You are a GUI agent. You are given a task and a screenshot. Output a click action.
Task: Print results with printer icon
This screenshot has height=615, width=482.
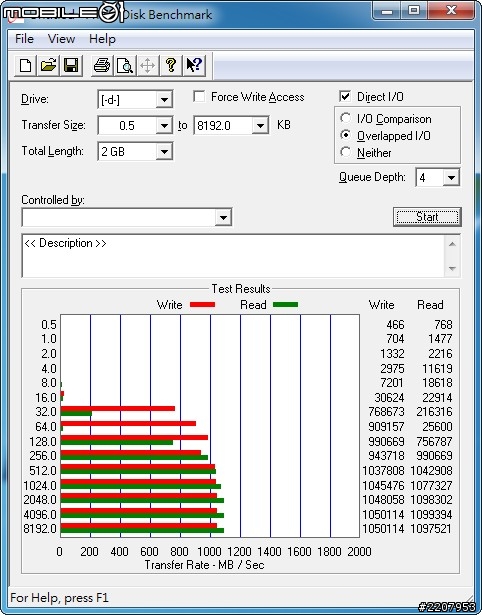[x=102, y=65]
